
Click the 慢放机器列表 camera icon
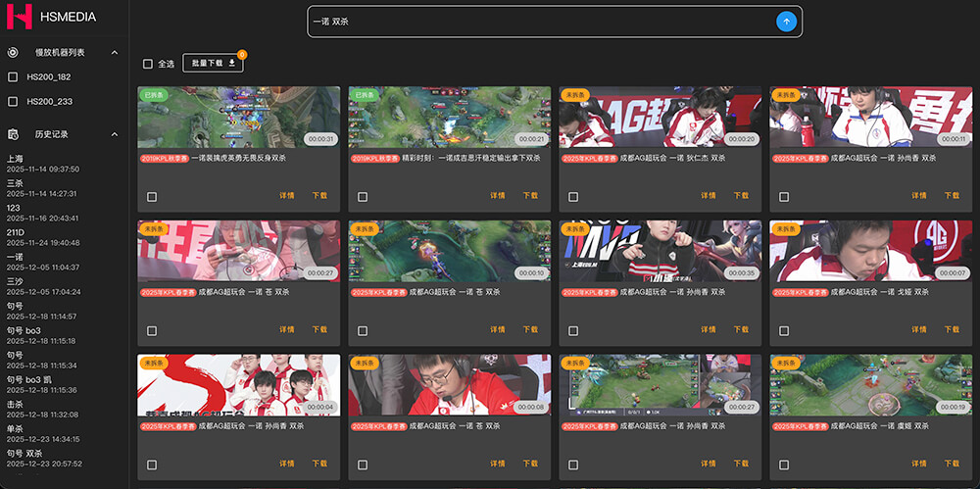point(13,53)
